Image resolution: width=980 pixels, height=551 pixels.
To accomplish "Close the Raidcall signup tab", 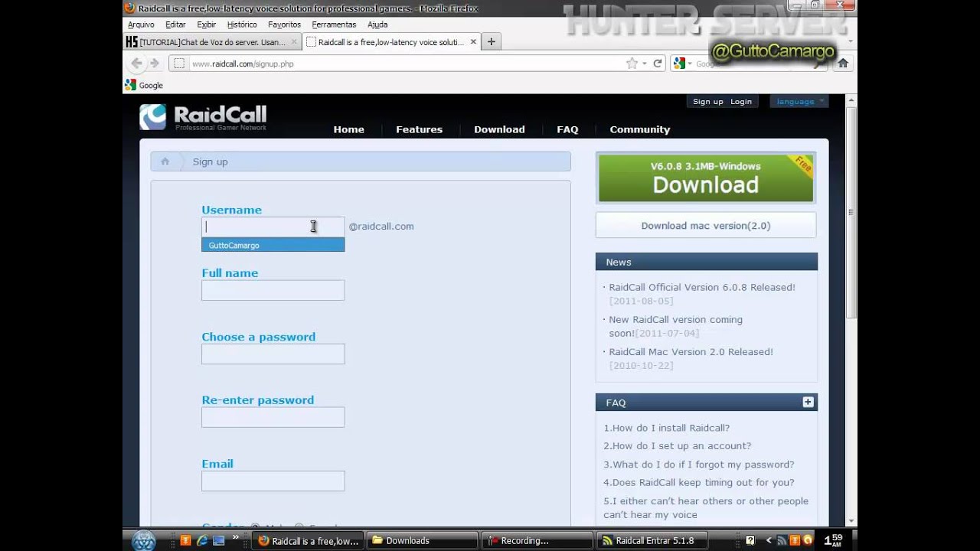I will (473, 42).
